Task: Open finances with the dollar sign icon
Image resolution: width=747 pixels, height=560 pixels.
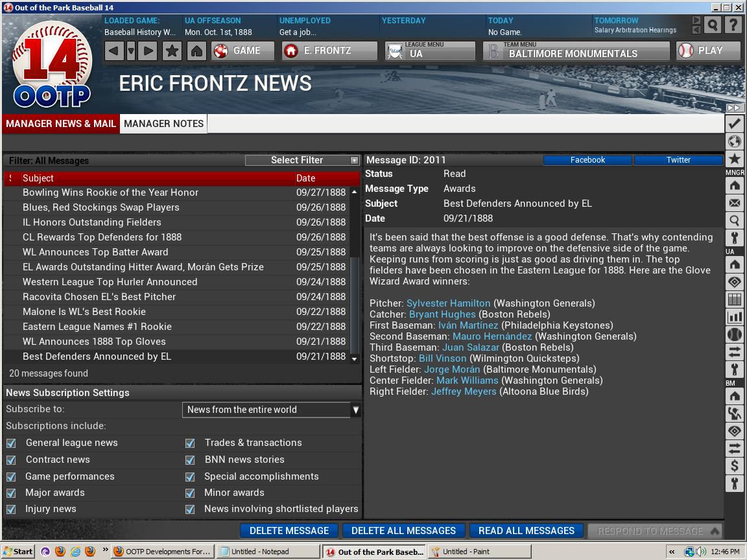Action: click(x=734, y=465)
